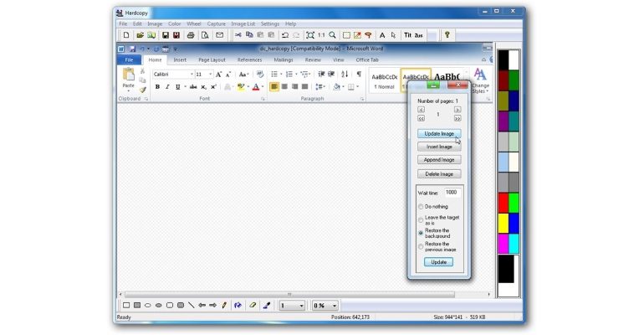
Task: Open the Image List menu
Action: (x=243, y=24)
